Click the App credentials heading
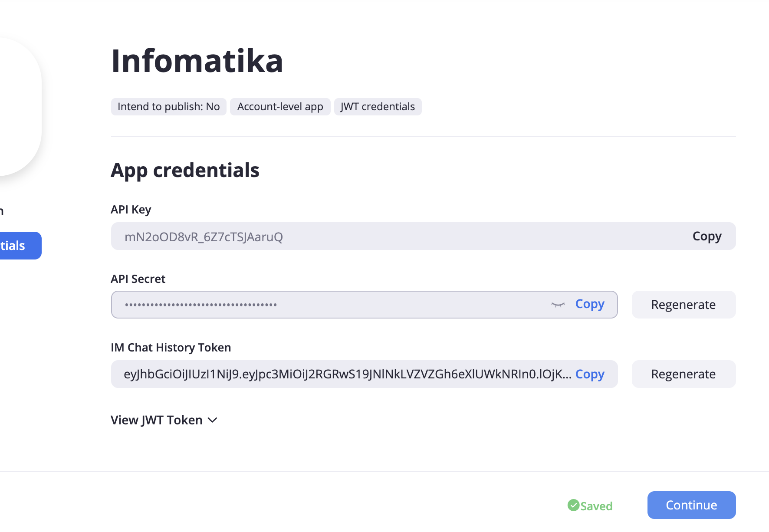The height and width of the screenshot is (532, 769). click(x=185, y=171)
